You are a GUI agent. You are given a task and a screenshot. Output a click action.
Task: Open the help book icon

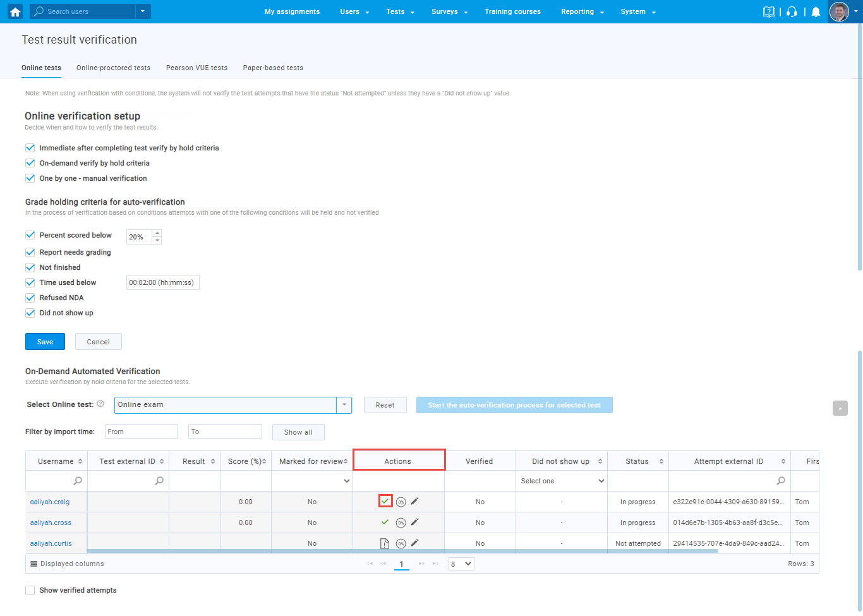point(768,12)
